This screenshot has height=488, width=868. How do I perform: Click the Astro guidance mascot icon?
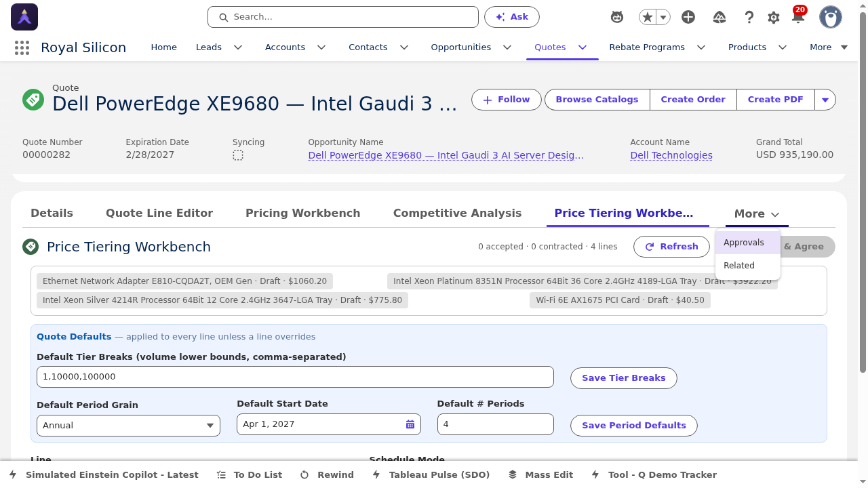[x=617, y=17]
